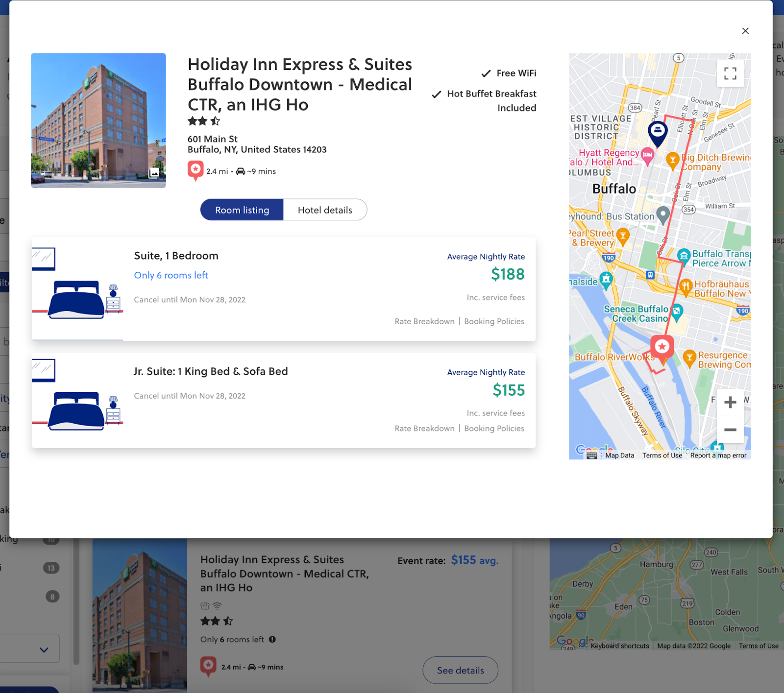784x693 pixels.
Task: Open Rate Breakdown for Jr. Suite
Action: click(x=425, y=429)
